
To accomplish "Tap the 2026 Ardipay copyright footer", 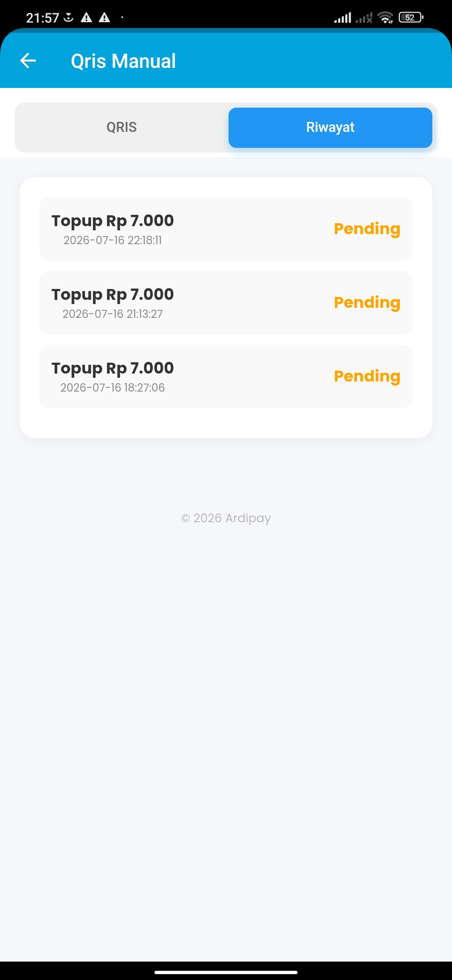I will 226,518.
